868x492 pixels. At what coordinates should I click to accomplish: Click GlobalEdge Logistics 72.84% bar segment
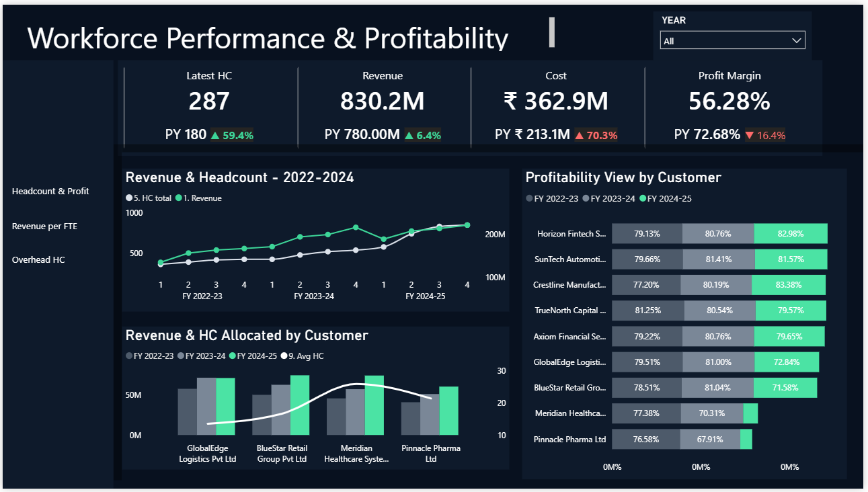tap(787, 362)
